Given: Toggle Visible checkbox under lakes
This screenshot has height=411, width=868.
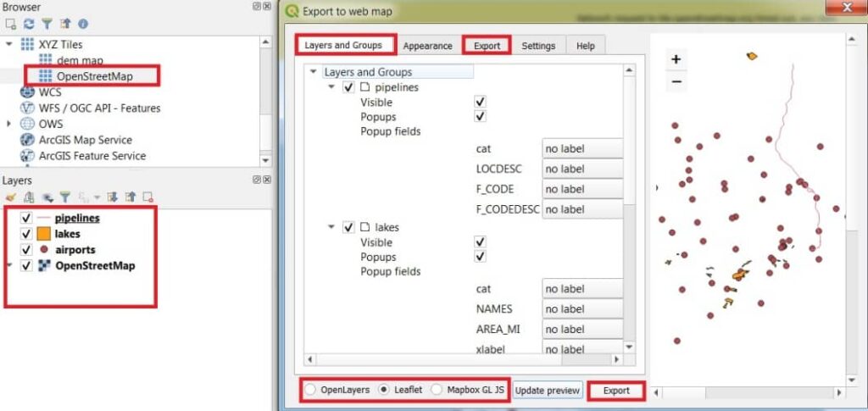Looking at the screenshot, I should click(x=480, y=242).
